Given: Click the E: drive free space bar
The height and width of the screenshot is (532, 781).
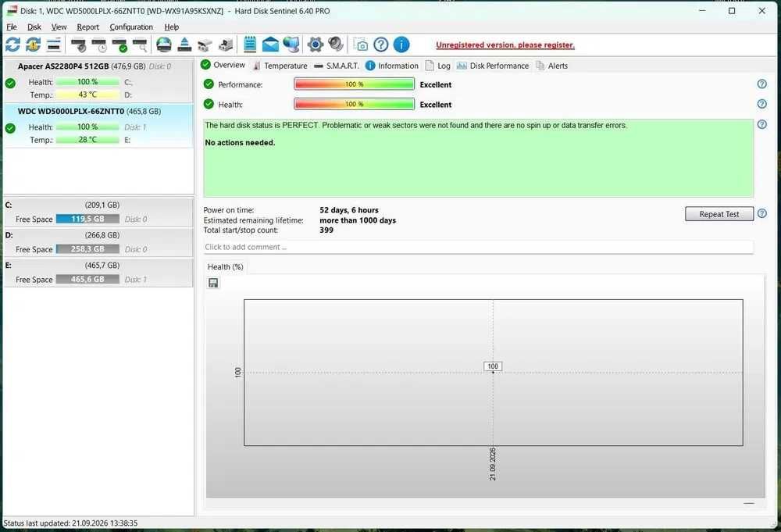Looking at the screenshot, I should (87, 280).
